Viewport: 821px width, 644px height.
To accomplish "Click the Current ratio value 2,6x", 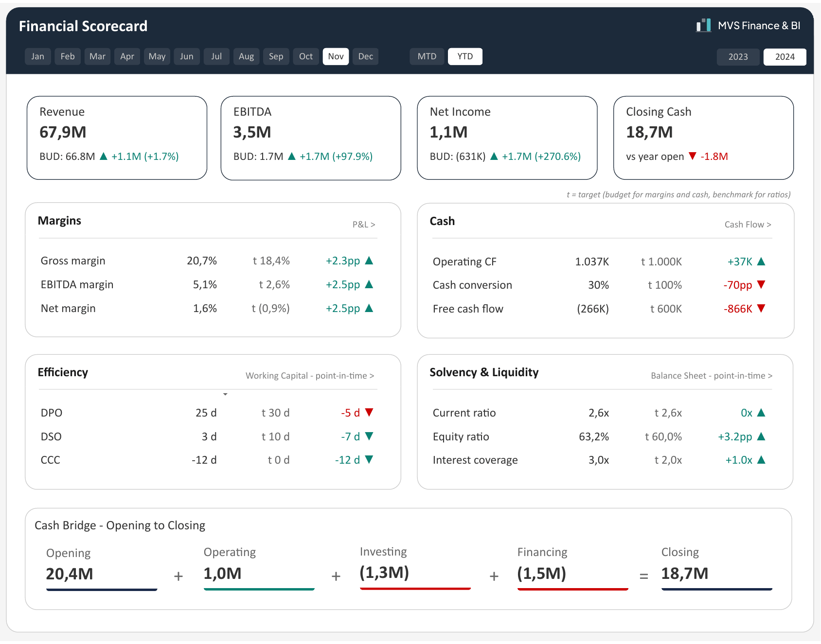I will point(599,413).
